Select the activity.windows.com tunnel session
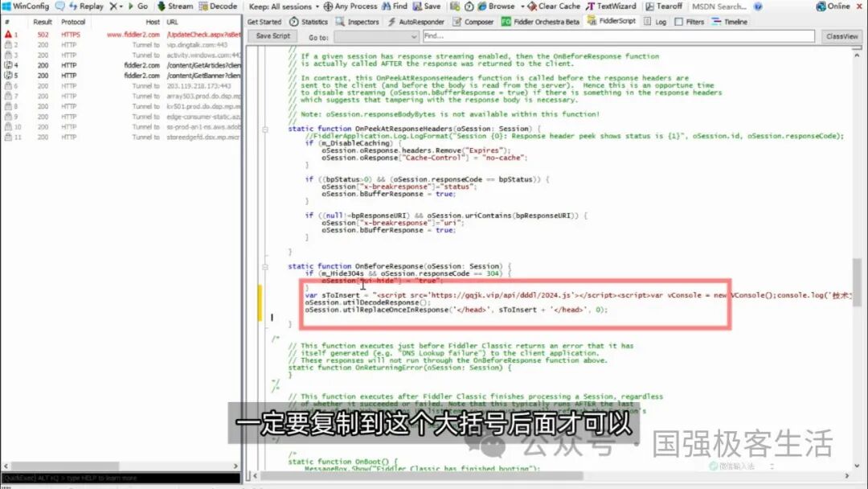Screen dimensions: 868x489 coord(121,55)
